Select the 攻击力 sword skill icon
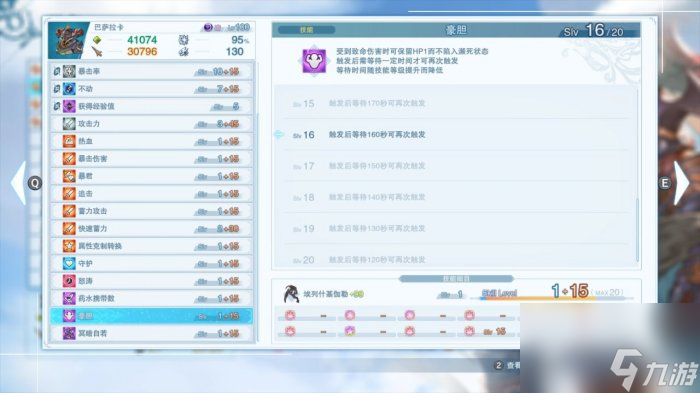Viewport: 700px width, 393px height. [69, 124]
